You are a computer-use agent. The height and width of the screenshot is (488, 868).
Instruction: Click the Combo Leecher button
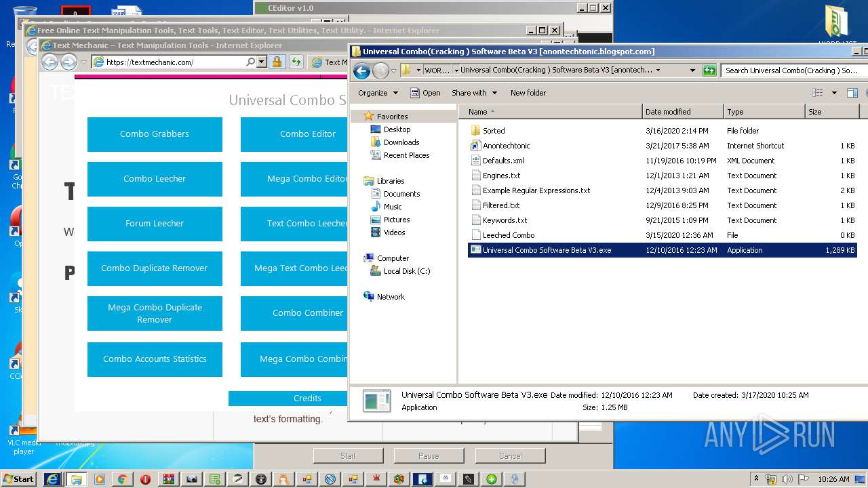coord(155,179)
